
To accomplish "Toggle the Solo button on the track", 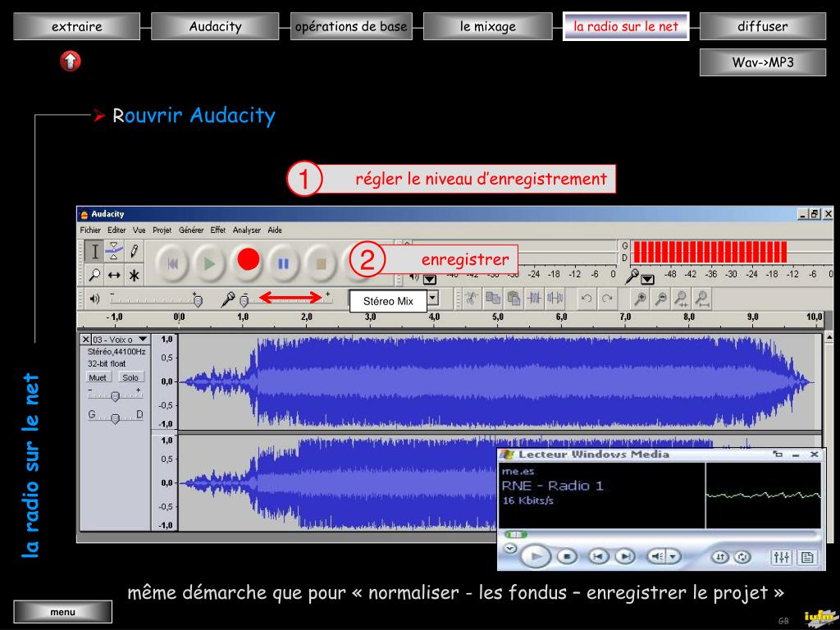I will tap(130, 377).
